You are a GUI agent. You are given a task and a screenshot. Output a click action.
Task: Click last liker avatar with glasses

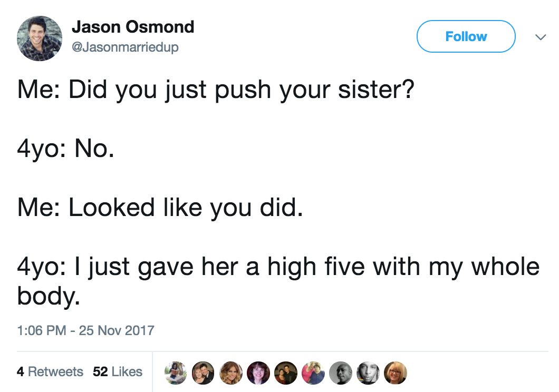coord(396,373)
